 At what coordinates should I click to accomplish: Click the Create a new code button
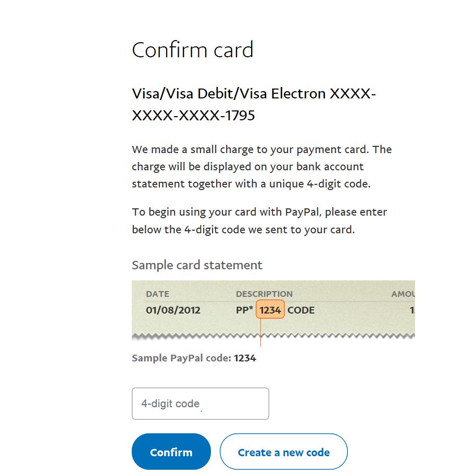pos(283,452)
